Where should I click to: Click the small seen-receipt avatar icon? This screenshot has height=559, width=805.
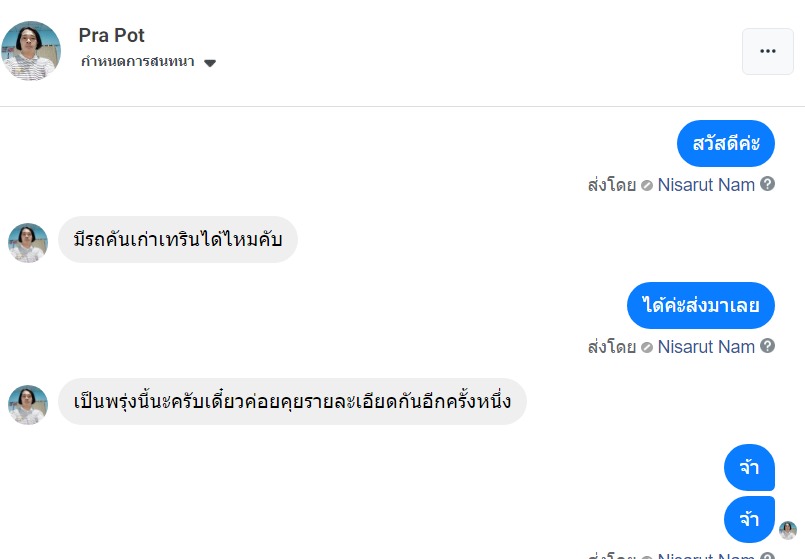tap(788, 530)
